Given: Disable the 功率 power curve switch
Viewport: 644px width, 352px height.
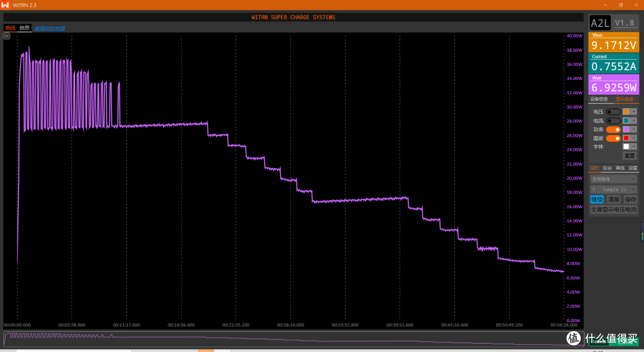Looking at the screenshot, I should coord(613,129).
